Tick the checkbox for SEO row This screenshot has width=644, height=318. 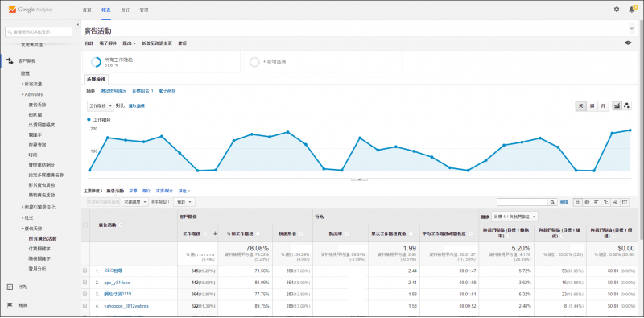point(85,271)
